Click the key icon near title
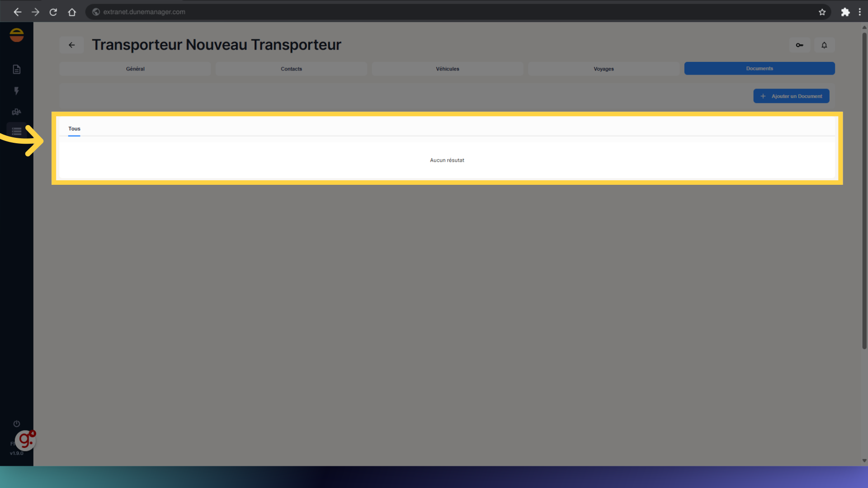868x488 pixels. coord(799,45)
